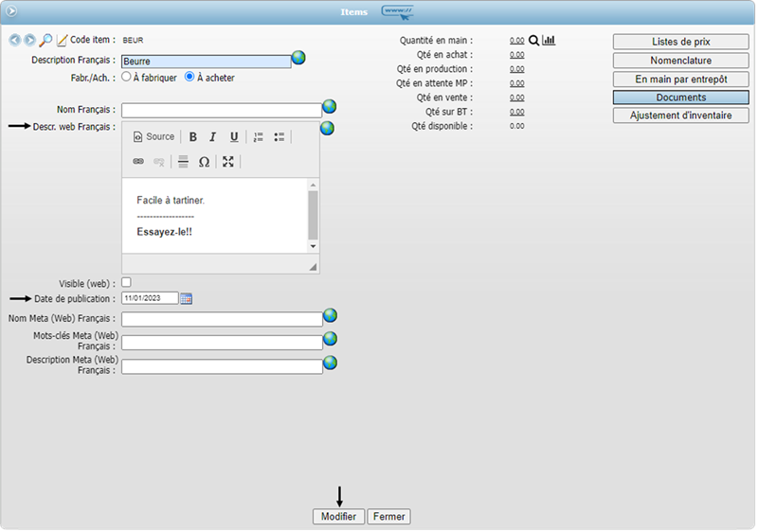Check the Visible (web) checkbox

click(127, 283)
